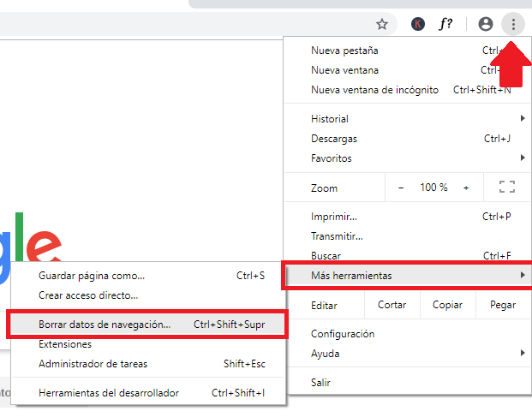The width and height of the screenshot is (532, 417).
Task: Click the Editar label in menu
Action: click(x=324, y=306)
